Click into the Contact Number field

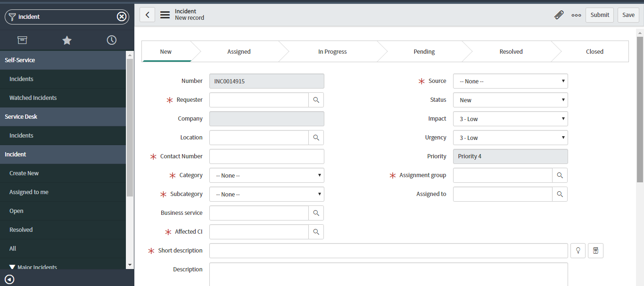click(266, 156)
